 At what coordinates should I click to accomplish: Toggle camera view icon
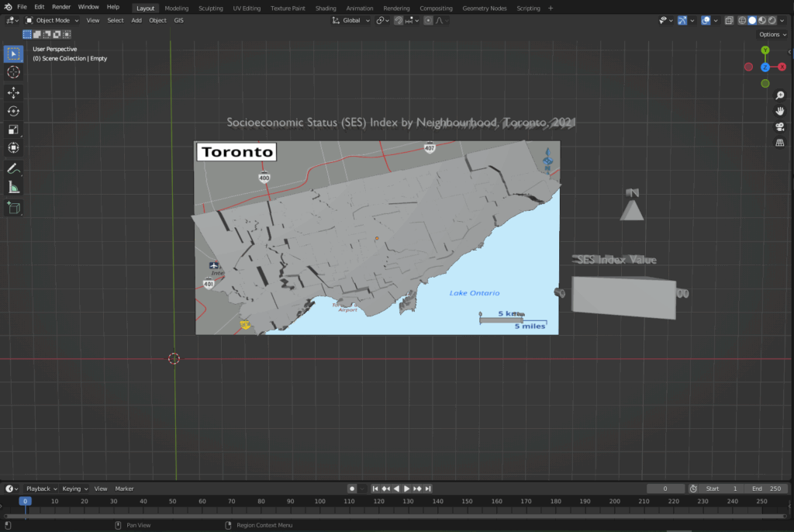[780, 127]
